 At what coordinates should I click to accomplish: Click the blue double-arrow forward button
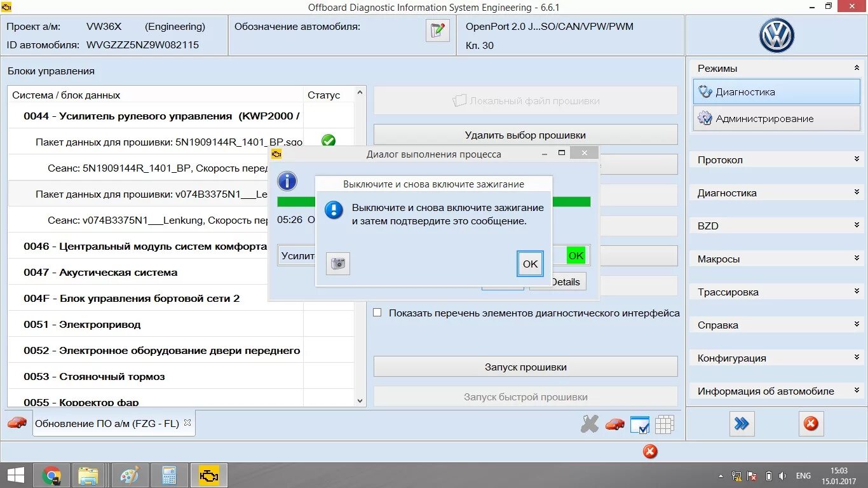(x=742, y=424)
